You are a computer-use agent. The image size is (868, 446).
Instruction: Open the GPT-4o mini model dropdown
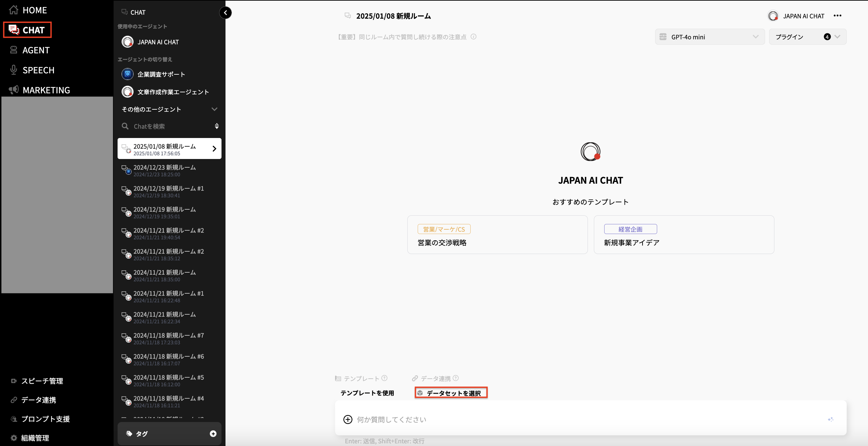point(709,37)
